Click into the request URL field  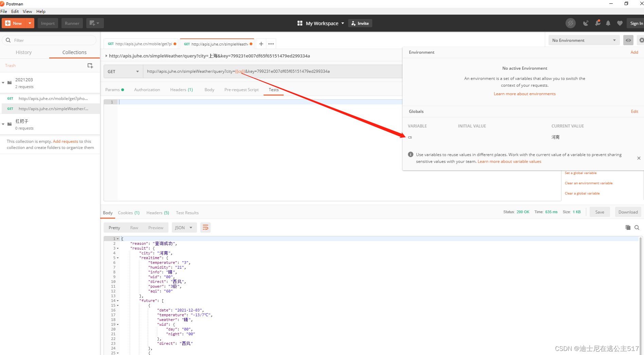point(272,71)
